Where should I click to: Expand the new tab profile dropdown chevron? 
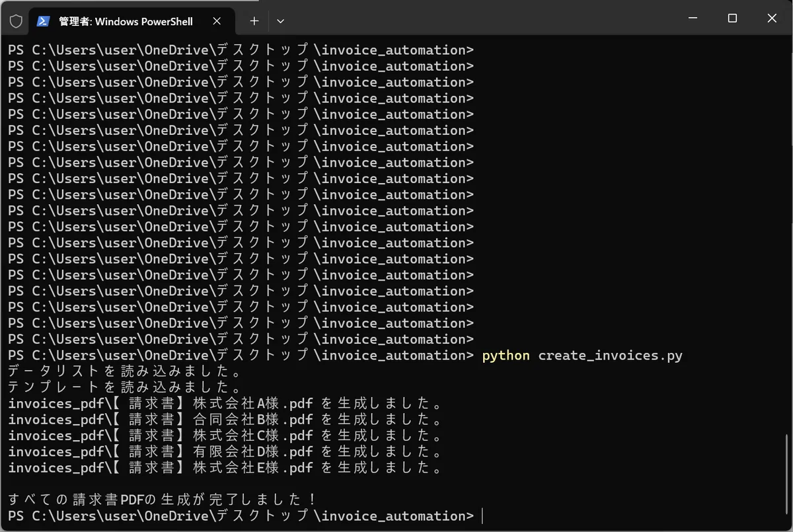[x=280, y=21]
